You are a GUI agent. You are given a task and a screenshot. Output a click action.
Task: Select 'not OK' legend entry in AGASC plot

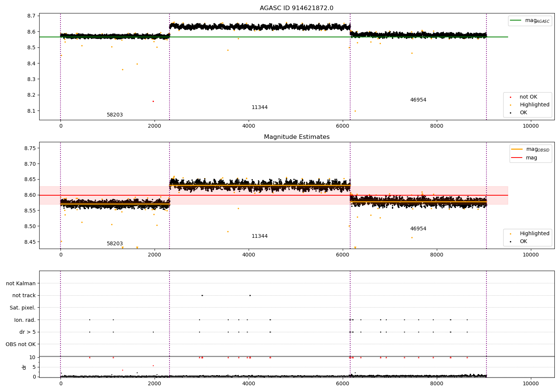tap(528, 97)
